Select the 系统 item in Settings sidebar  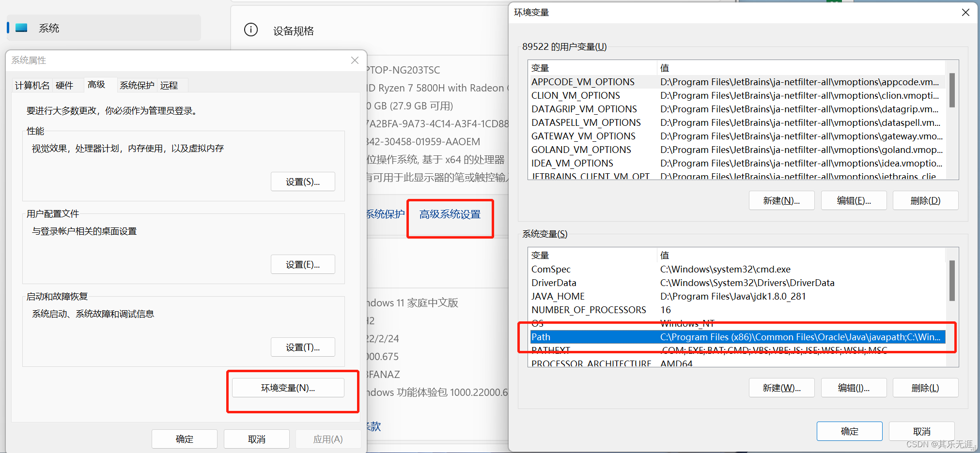pos(104,28)
